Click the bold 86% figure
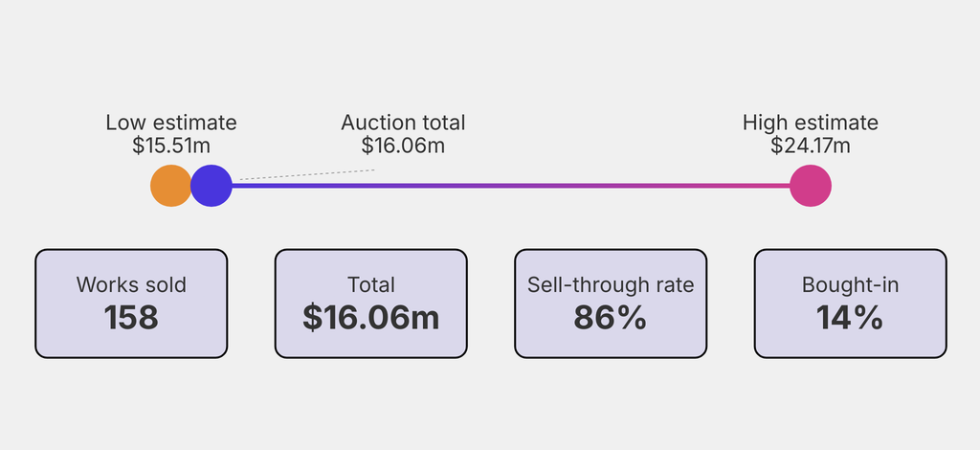This screenshot has height=450, width=980. coord(611,318)
